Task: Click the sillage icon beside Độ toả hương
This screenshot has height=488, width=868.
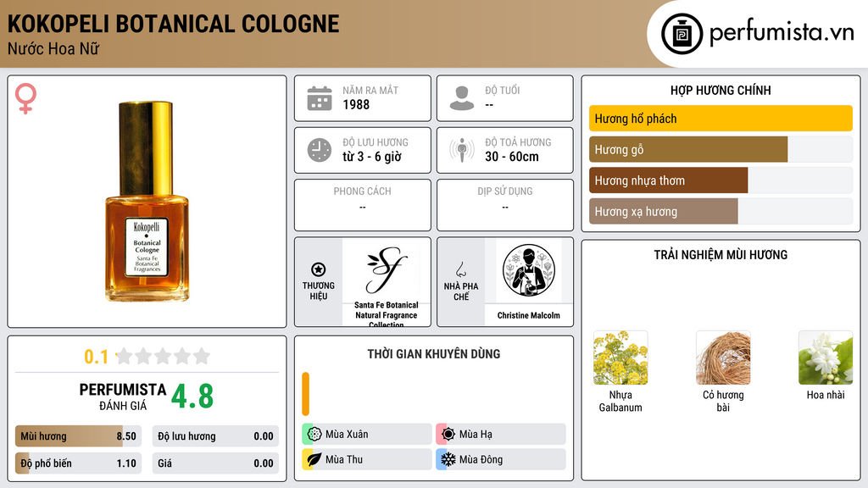Action: pyautogui.click(x=462, y=150)
